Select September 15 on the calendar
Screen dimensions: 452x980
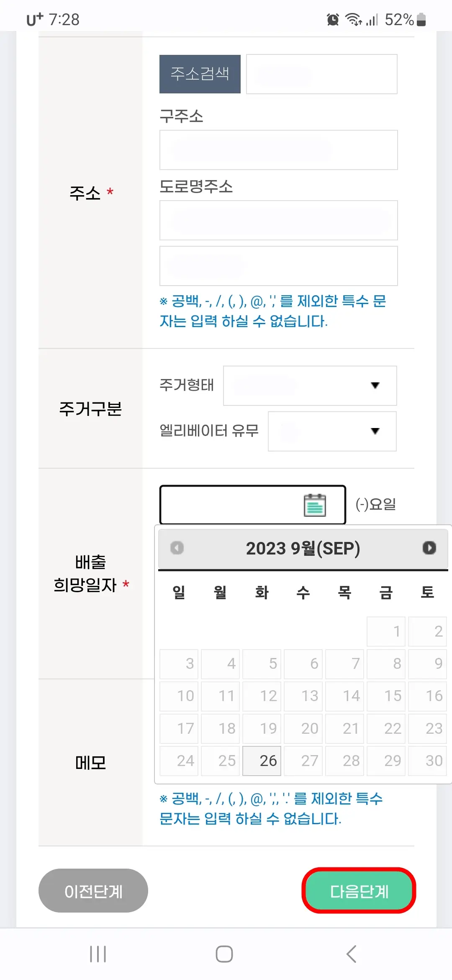pyautogui.click(x=386, y=696)
